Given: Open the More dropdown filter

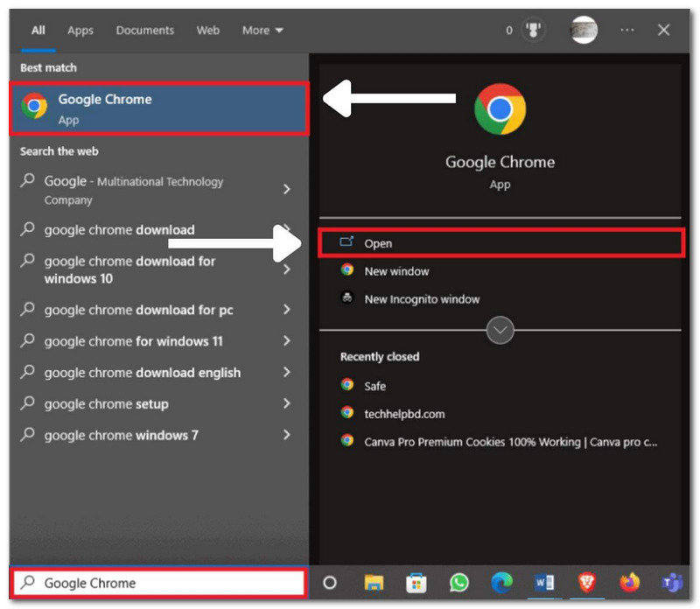Looking at the screenshot, I should coord(262,31).
